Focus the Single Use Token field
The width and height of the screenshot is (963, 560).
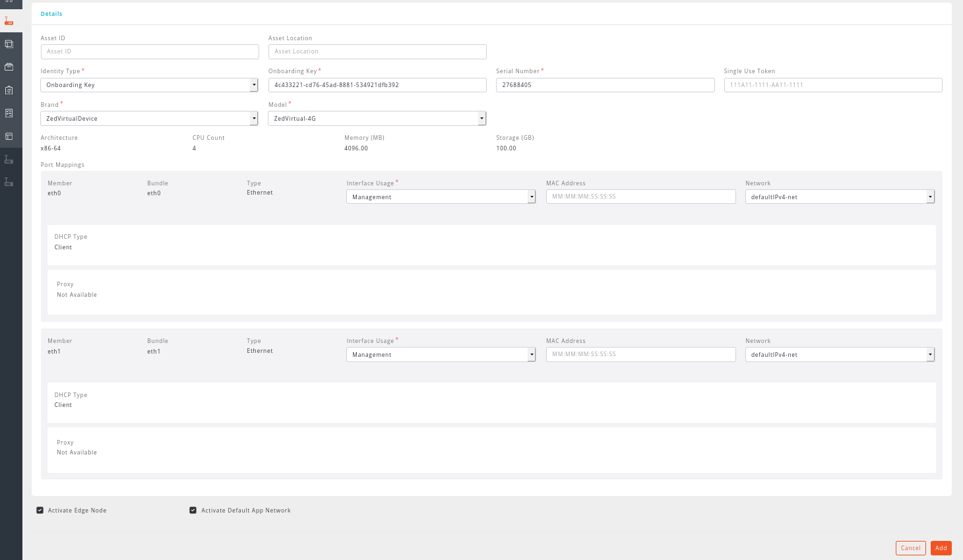832,85
